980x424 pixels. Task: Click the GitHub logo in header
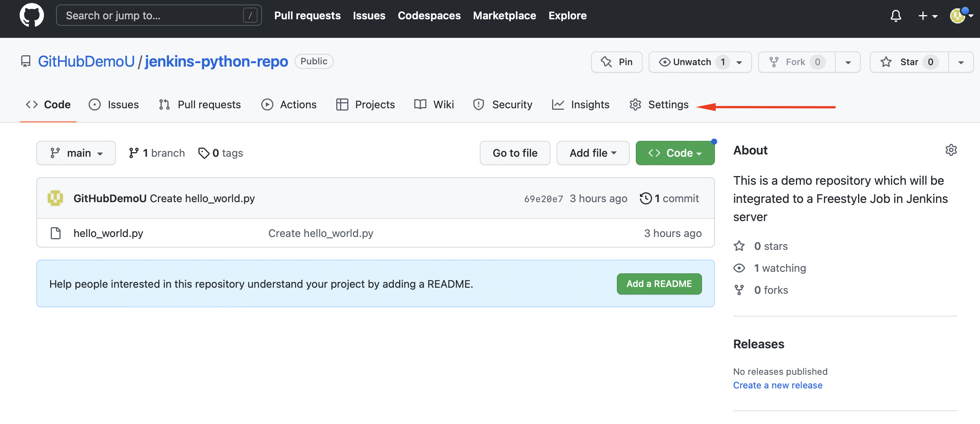coord(31,15)
